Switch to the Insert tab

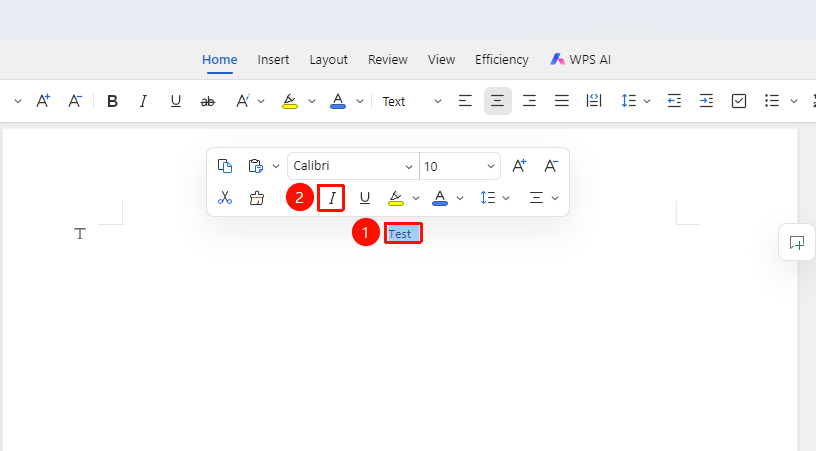[273, 60]
